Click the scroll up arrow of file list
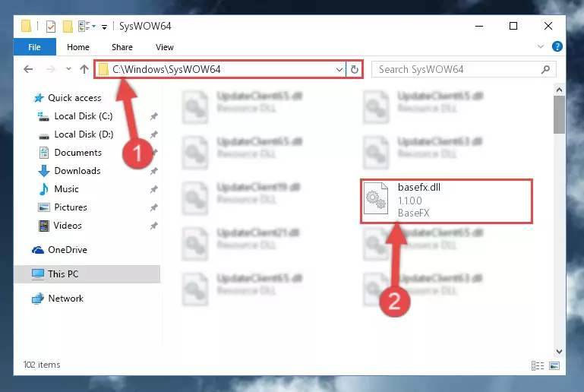 point(559,90)
